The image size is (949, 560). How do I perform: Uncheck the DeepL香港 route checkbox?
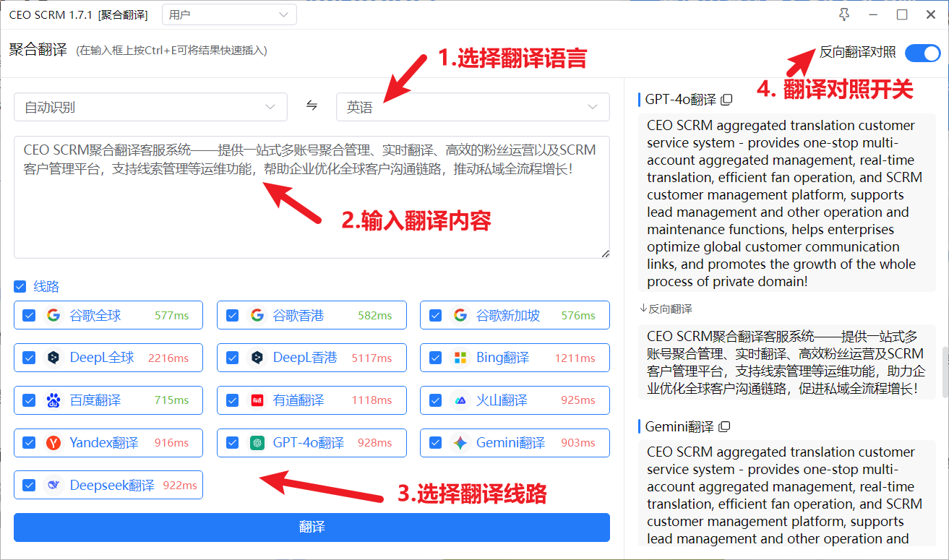(233, 358)
